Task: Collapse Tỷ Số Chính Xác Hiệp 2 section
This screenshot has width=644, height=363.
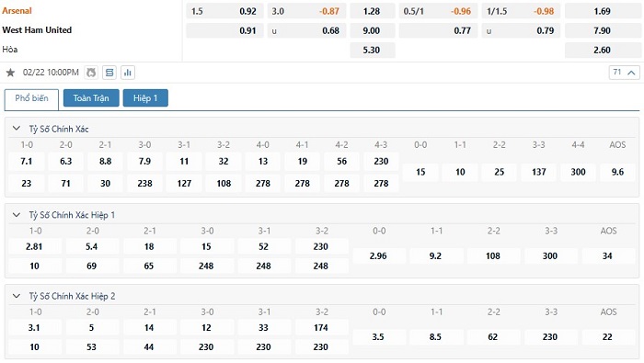Action: 17,296
